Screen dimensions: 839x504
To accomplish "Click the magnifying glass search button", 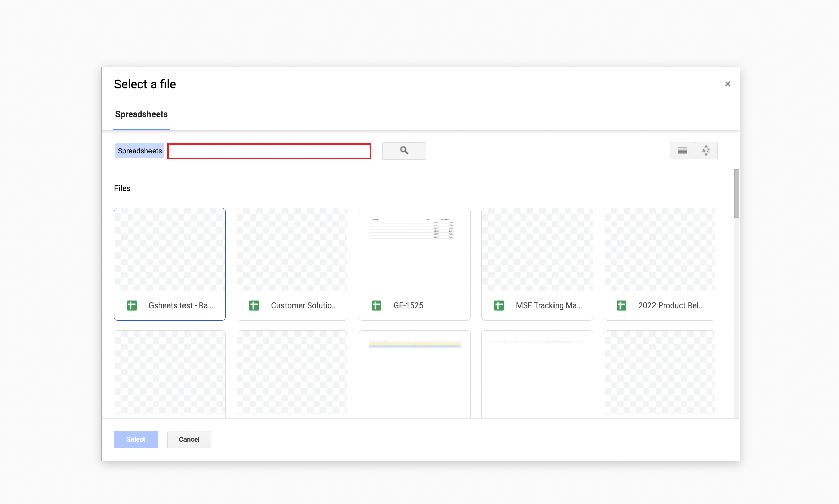I will click(x=404, y=151).
